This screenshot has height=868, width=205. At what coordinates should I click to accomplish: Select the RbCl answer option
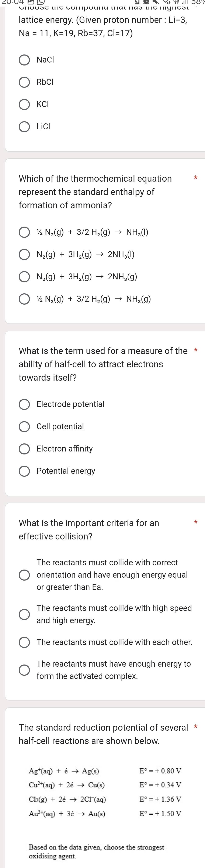[24, 82]
